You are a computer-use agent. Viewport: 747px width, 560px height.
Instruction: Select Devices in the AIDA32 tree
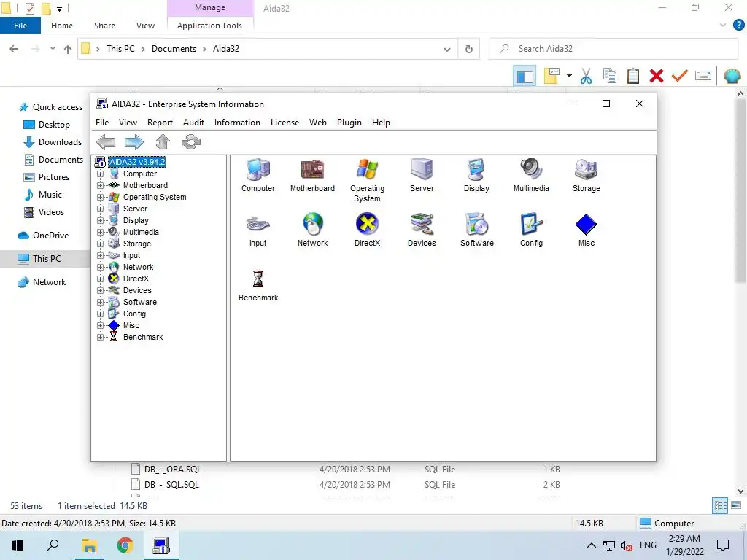[137, 290]
